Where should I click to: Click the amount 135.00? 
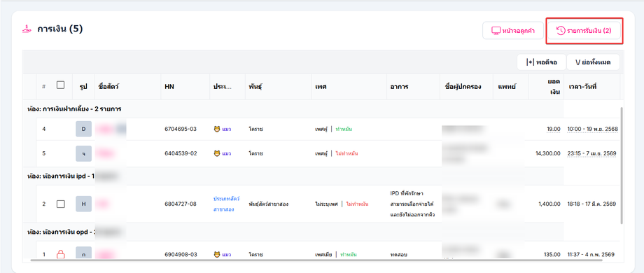[x=552, y=255]
